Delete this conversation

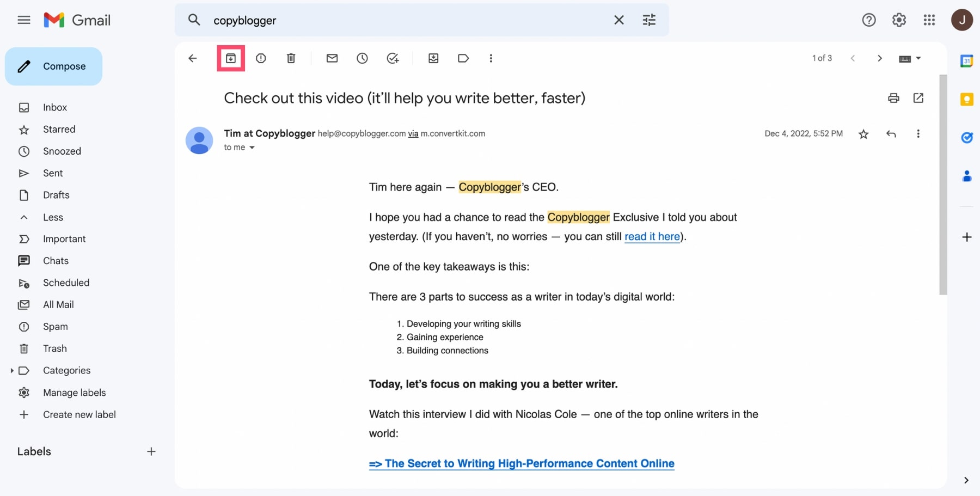click(x=291, y=58)
